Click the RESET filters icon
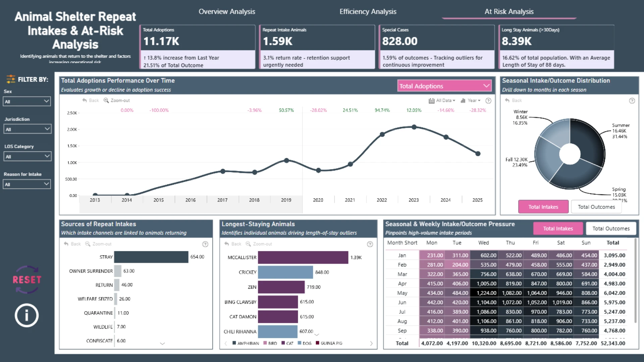 [x=27, y=280]
